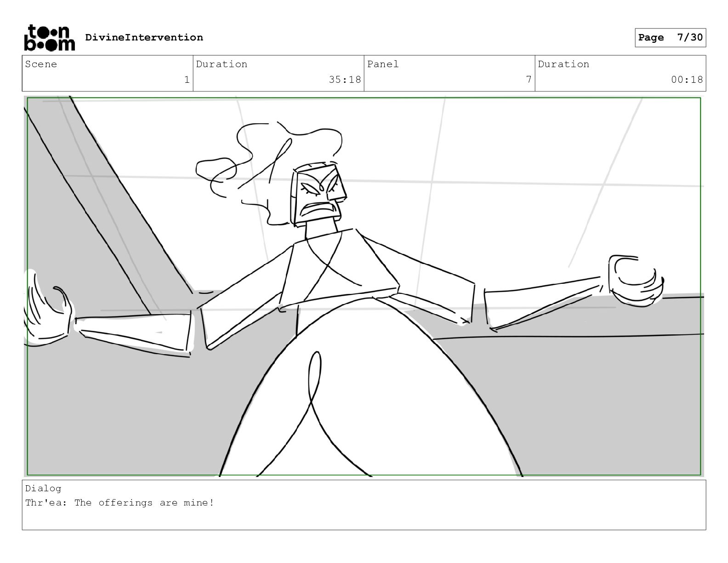Select the scene number value 1
Image resolution: width=728 pixels, height=563 pixels.
[187, 80]
